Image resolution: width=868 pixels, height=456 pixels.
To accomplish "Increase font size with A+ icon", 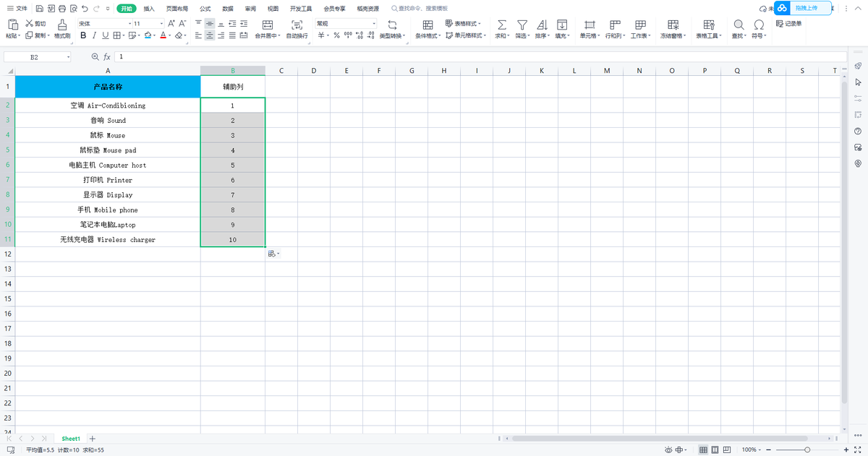I will click(171, 24).
